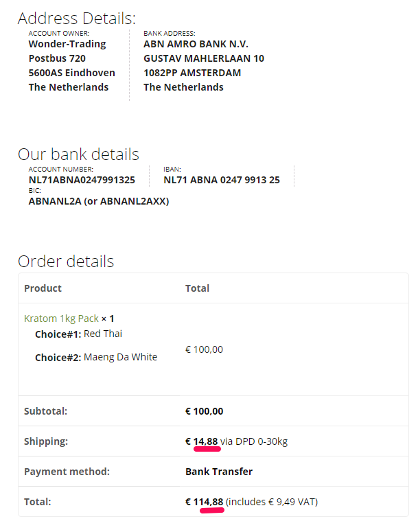418x532 pixels.
Task: Click the Address Details heading
Action: [77, 19]
